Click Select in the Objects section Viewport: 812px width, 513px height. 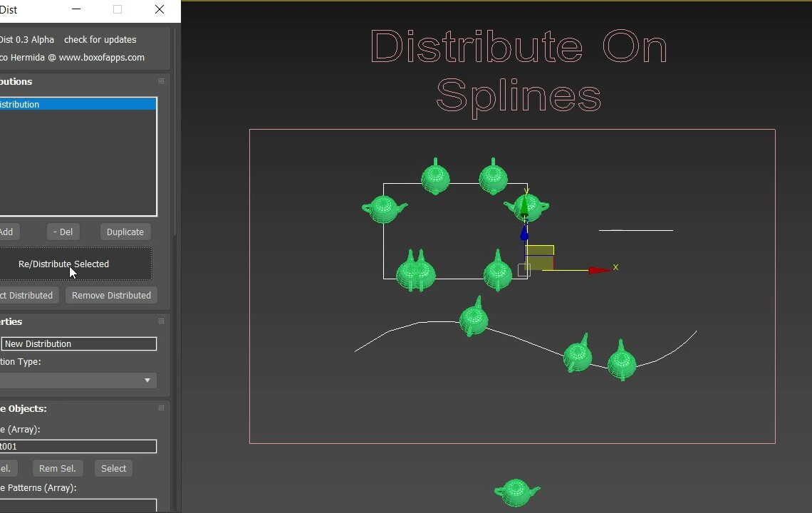tap(113, 468)
